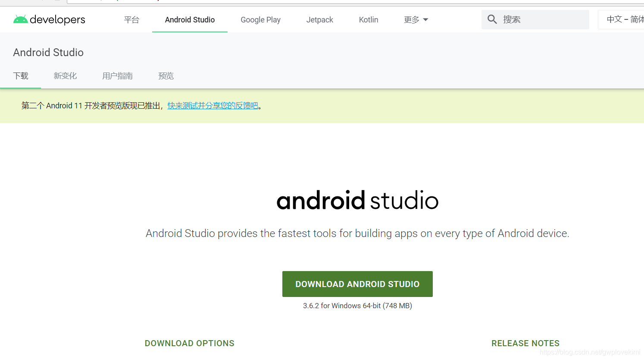Switch to the 新变化 tab
This screenshot has height=360, width=644.
(65, 76)
